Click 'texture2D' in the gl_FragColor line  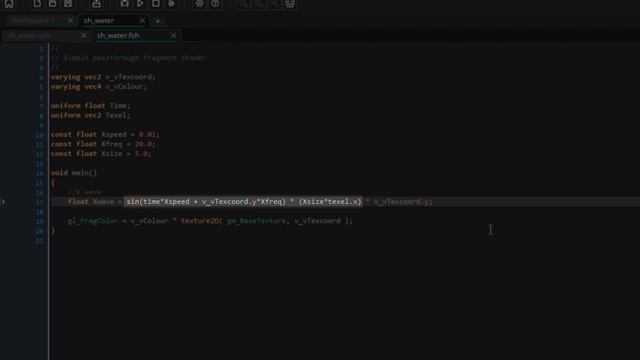(x=200, y=221)
